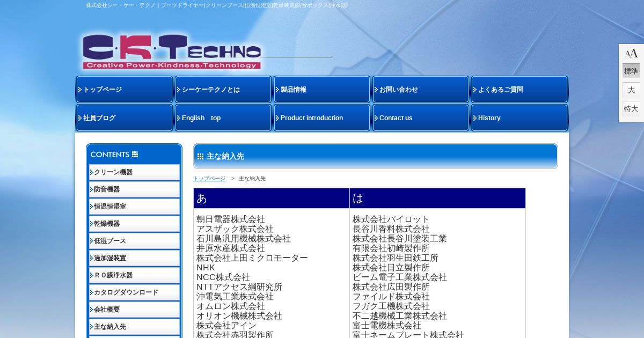Click ファイルド株式会社 entry
Viewport: 644px width, 338px height.
click(391, 297)
